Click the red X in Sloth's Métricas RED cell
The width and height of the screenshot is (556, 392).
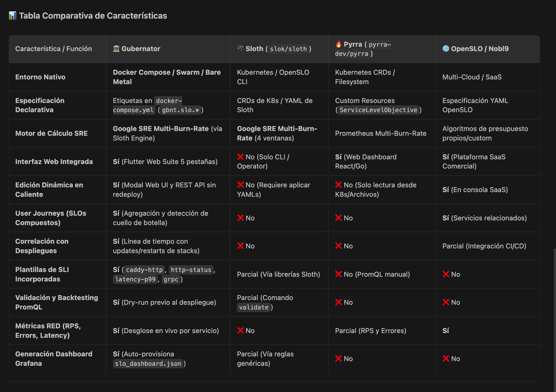(x=240, y=330)
